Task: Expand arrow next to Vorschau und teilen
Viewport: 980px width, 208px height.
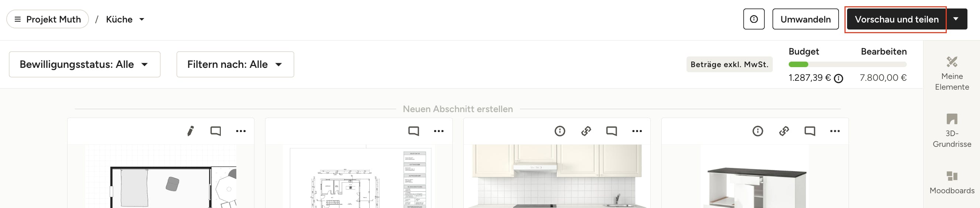Action: coord(956,19)
